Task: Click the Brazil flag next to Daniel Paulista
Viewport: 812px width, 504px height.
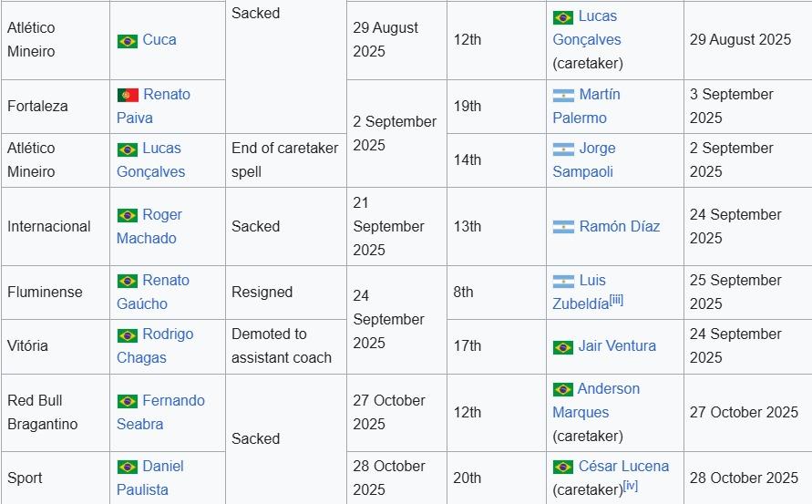Action: pyautogui.click(x=128, y=467)
